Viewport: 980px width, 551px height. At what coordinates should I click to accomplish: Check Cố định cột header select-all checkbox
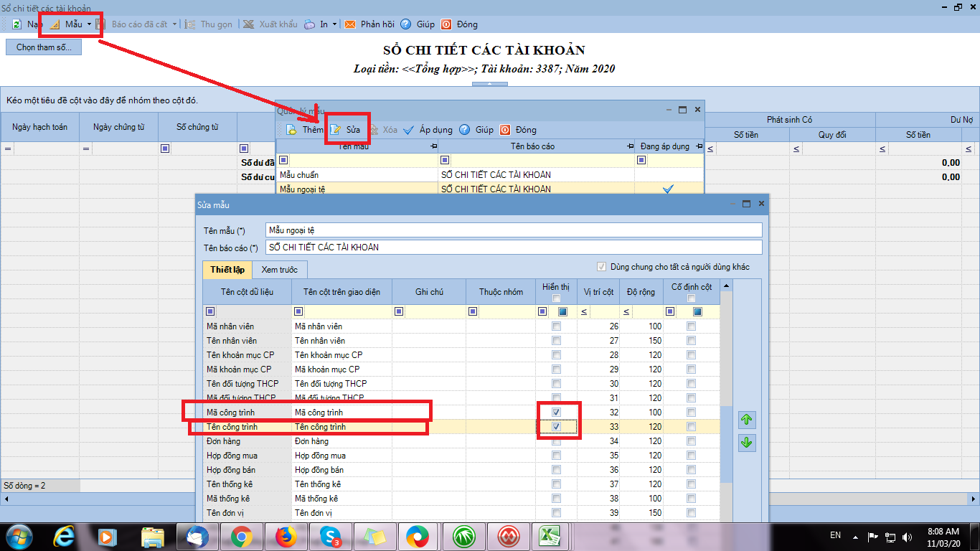coord(691,298)
